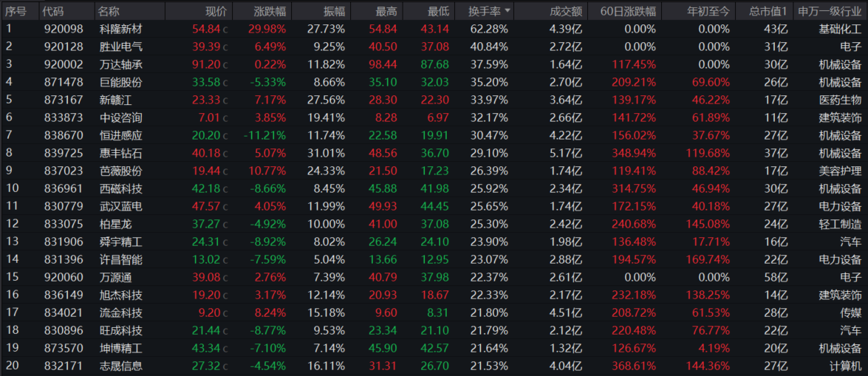The image size is (868, 376).
Task: Click the 368.61% 60-day change cell
Action: pyautogui.click(x=635, y=366)
